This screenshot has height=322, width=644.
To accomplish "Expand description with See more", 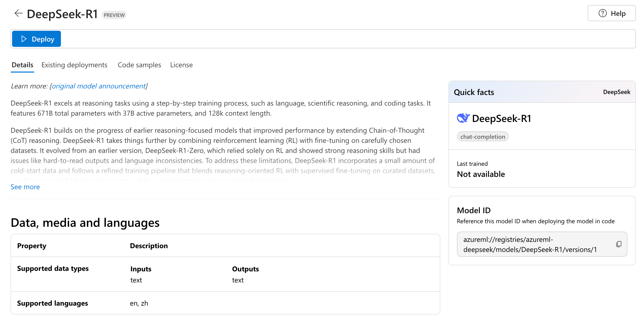I will coord(25,187).
